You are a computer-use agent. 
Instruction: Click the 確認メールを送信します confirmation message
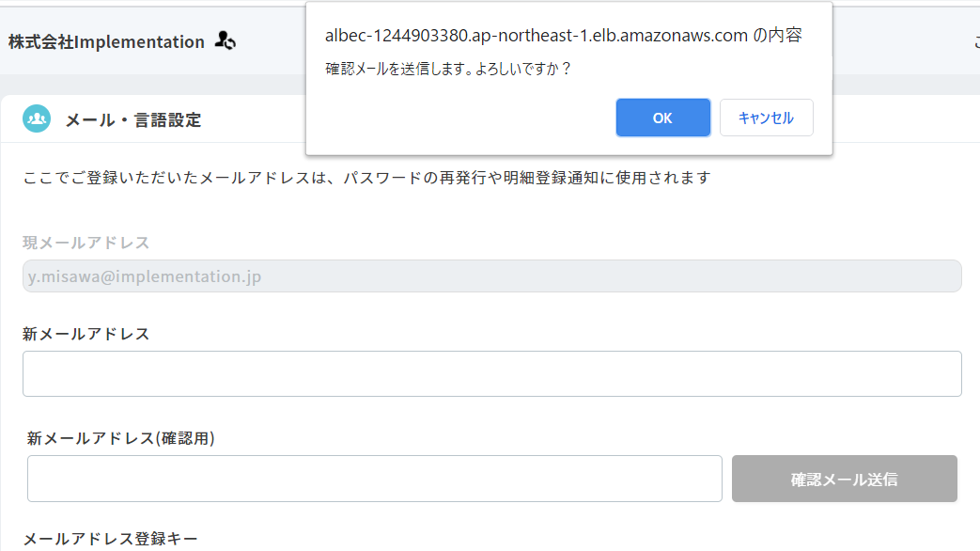click(448, 69)
